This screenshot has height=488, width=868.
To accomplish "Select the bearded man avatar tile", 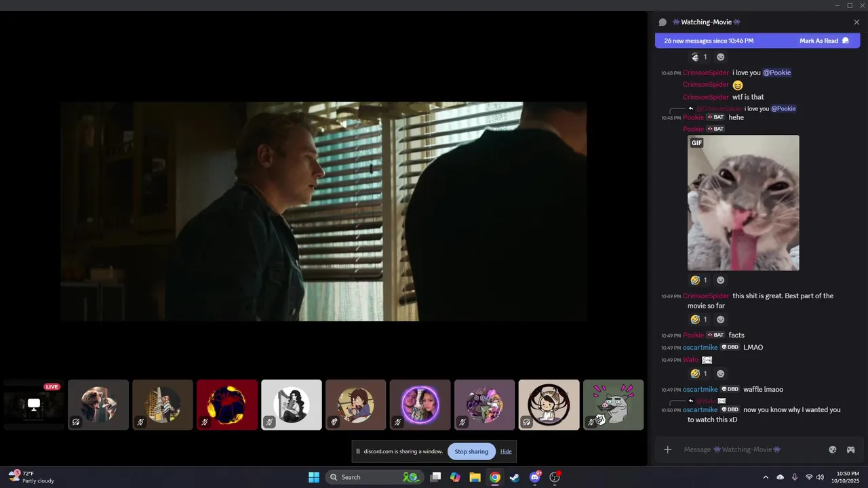I will 98,405.
